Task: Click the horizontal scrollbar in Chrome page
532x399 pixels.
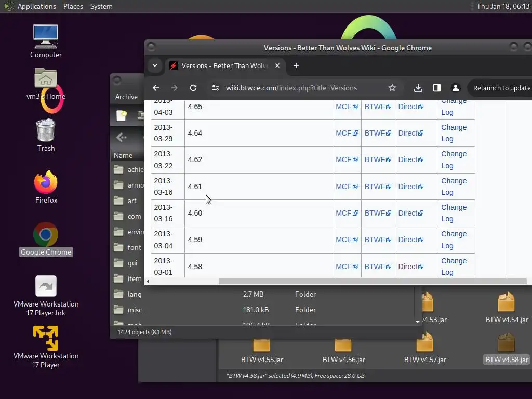Action: pyautogui.click(x=372, y=281)
